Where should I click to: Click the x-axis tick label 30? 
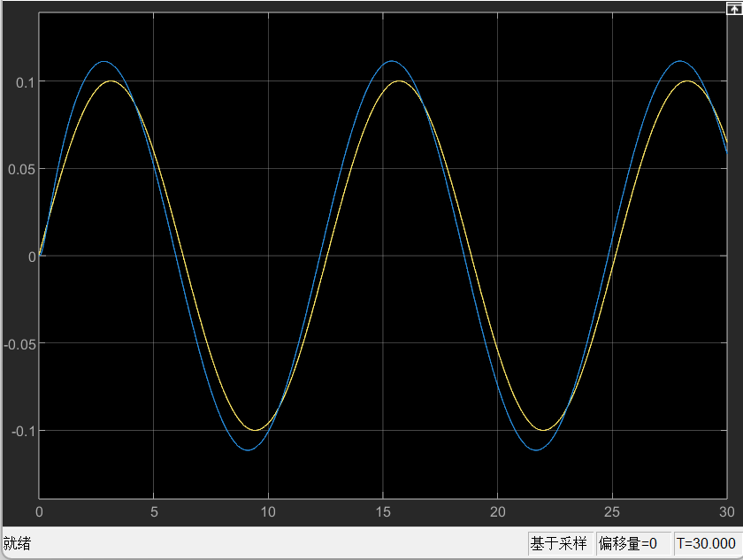pyautogui.click(x=726, y=512)
